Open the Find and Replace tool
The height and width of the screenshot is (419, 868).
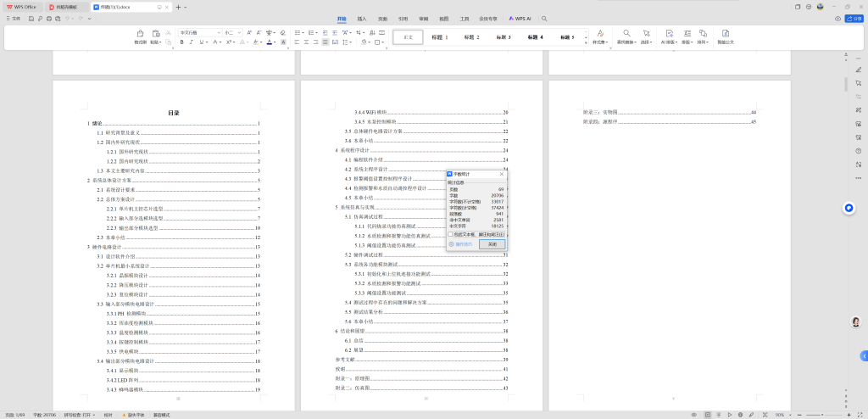pos(626,34)
